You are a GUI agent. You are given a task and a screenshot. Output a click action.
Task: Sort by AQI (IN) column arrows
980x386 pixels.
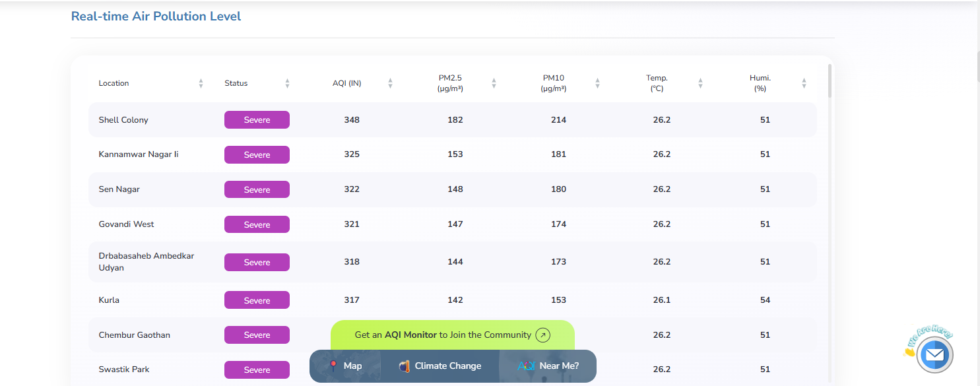(390, 83)
